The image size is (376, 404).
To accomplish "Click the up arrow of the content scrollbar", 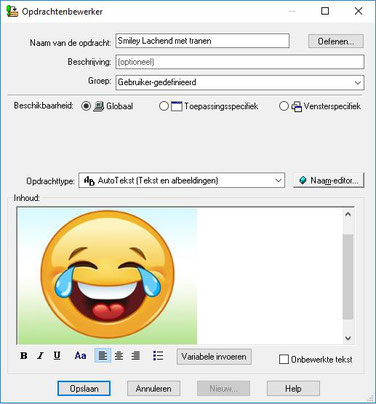I will coord(348,214).
